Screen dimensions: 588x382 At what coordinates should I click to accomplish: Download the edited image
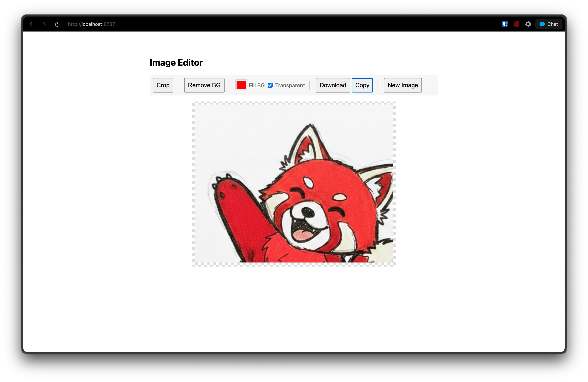click(x=332, y=85)
